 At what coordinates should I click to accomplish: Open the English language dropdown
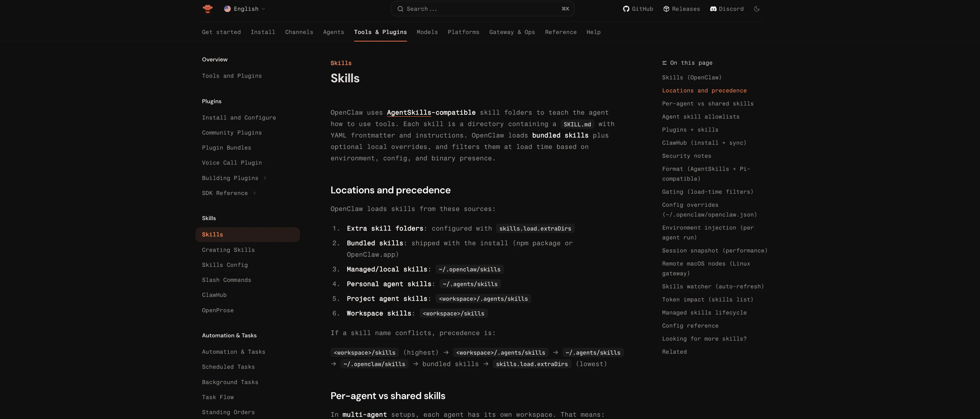[x=245, y=9]
